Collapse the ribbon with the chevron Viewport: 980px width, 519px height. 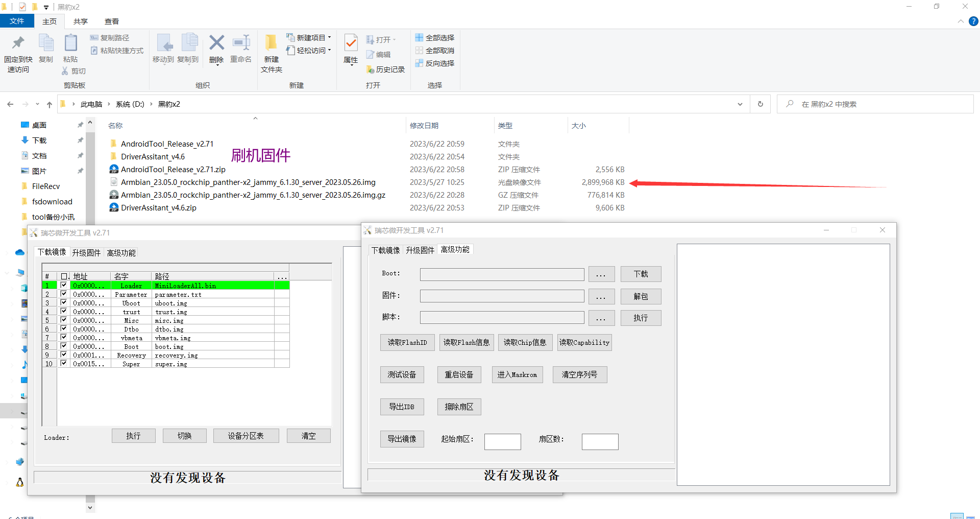[961, 21]
